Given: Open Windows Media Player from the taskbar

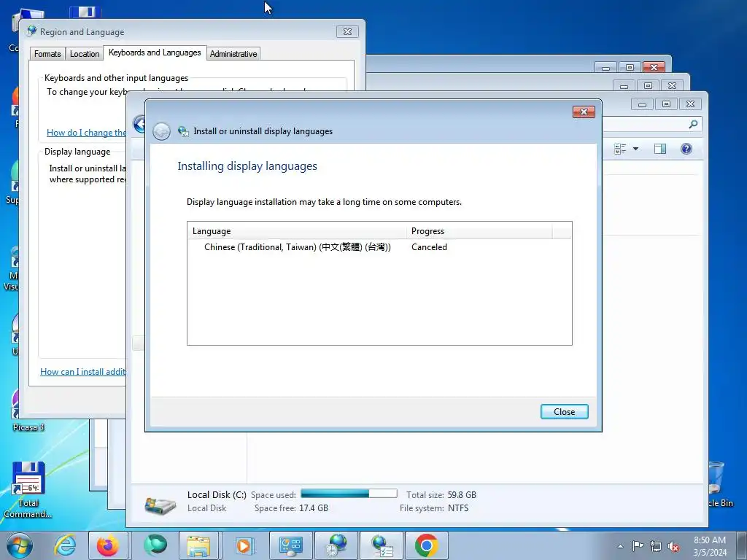Looking at the screenshot, I should click(245, 545).
